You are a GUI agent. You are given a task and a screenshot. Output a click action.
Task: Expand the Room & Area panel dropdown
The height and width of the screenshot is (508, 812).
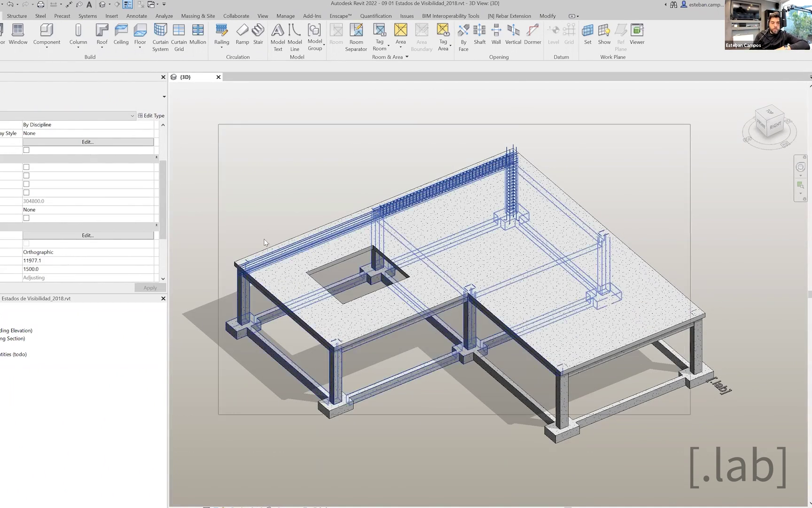pyautogui.click(x=407, y=57)
